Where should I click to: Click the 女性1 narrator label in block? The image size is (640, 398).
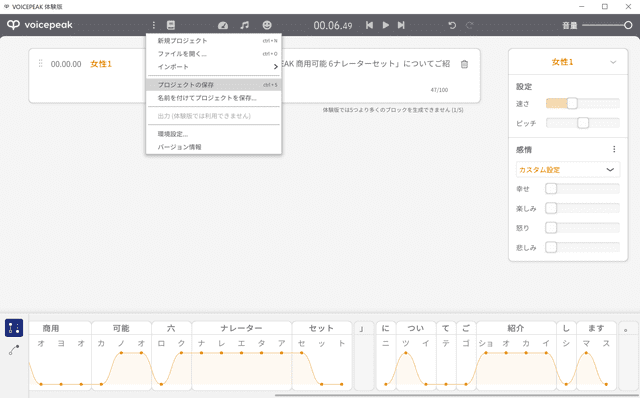click(101, 64)
